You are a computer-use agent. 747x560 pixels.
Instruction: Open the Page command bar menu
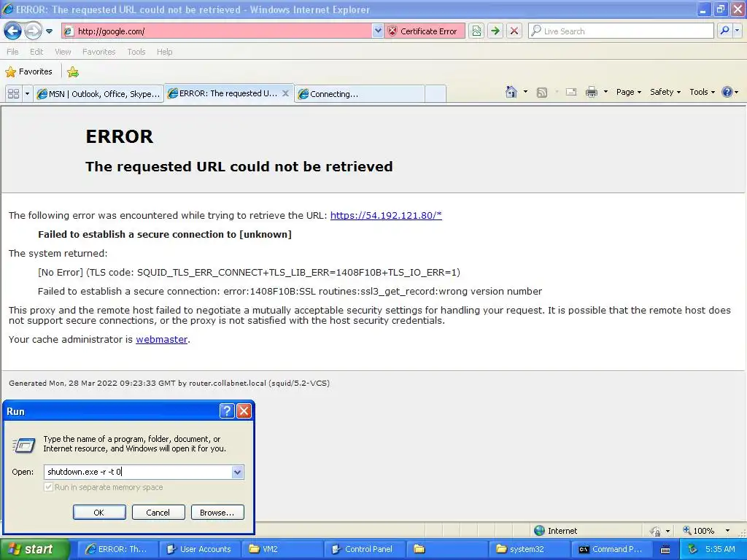click(628, 92)
